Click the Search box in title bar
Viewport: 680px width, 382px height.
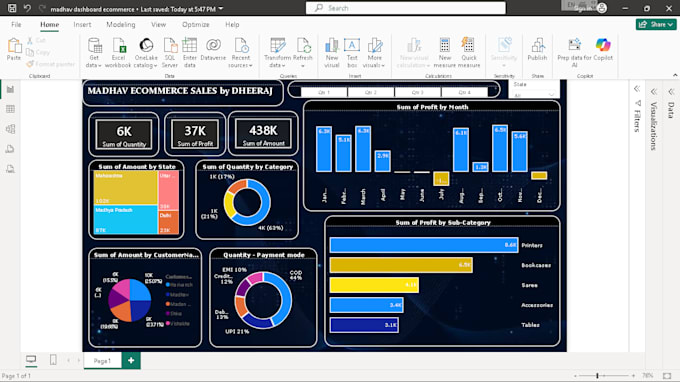(405, 8)
